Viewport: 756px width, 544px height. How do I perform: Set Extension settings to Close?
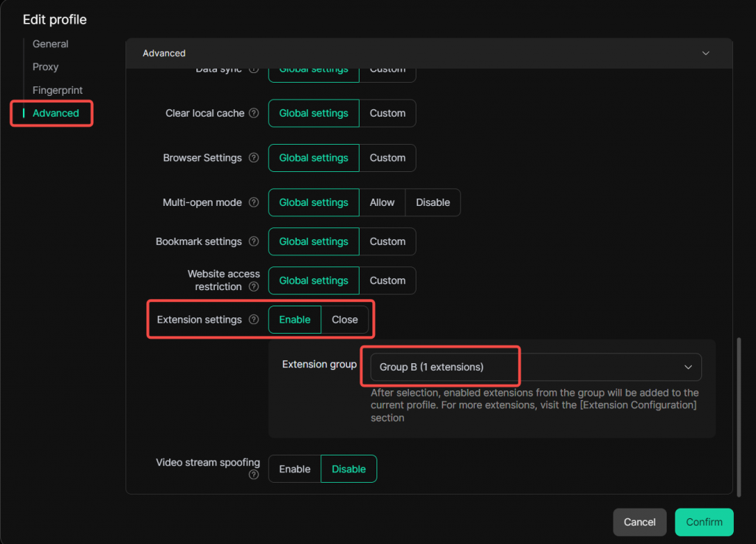tap(345, 320)
